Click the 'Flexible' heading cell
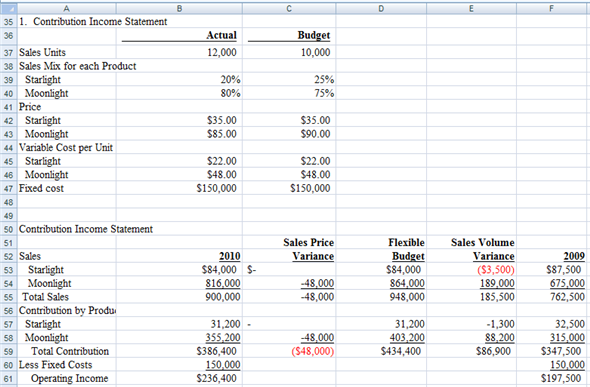The height and width of the screenshot is (387, 590). tap(406, 243)
